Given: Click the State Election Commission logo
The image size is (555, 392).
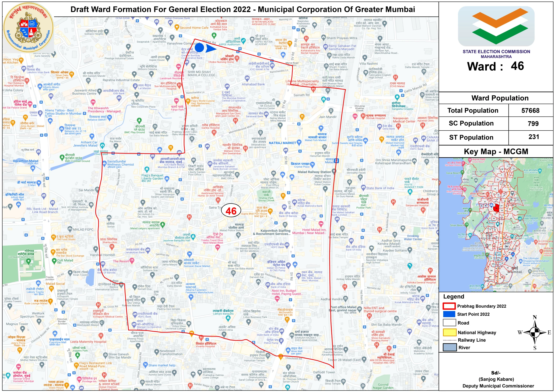Looking at the screenshot, I should (496, 26).
